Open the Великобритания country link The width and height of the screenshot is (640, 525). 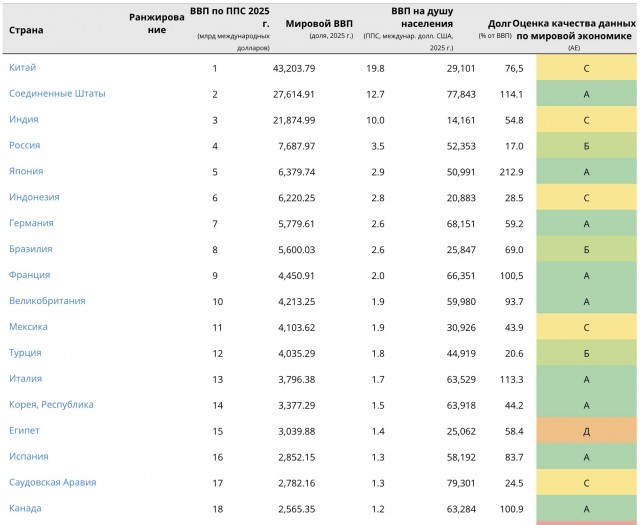pyautogui.click(x=47, y=301)
